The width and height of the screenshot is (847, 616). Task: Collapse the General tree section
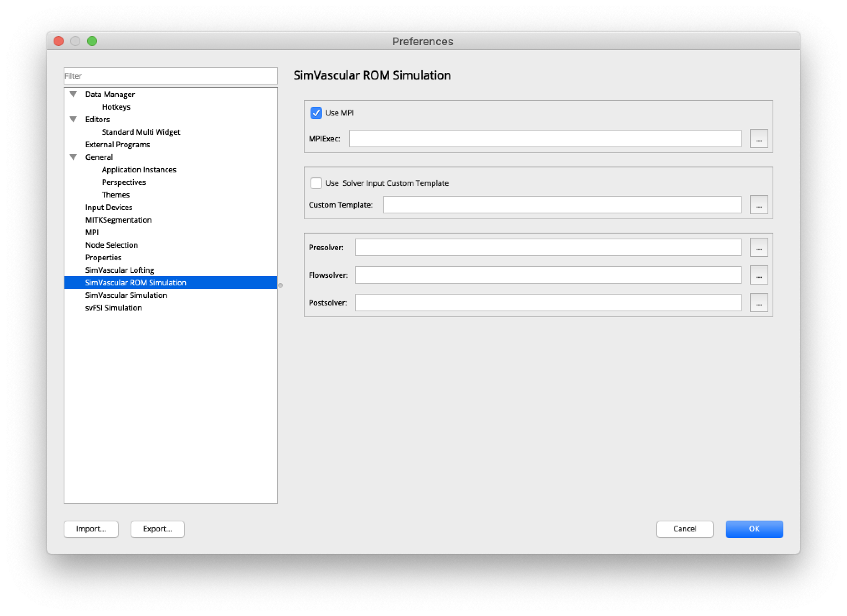[74, 157]
